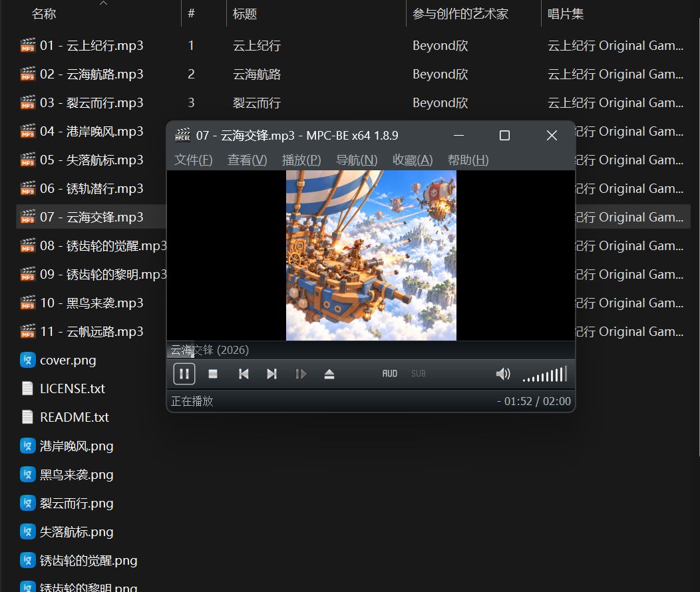
Task: Sort file list by # column header
Action: [x=191, y=13]
